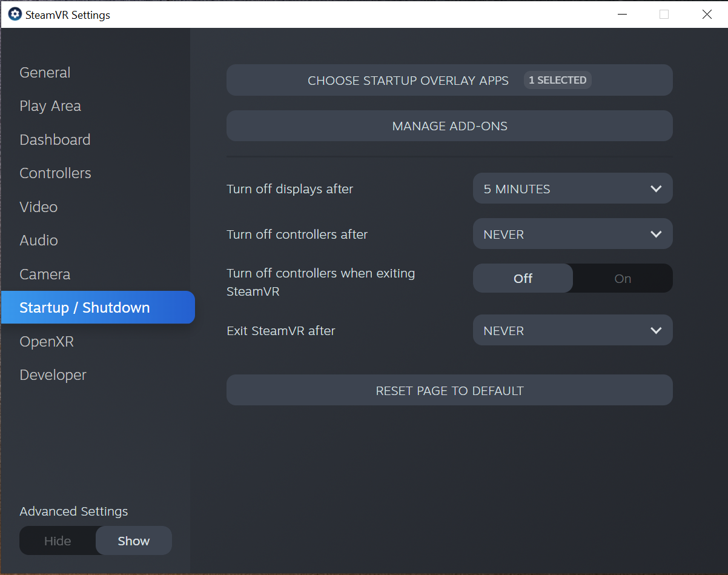
Task: Click the SteamVR gear icon in title bar
Action: tap(15, 15)
